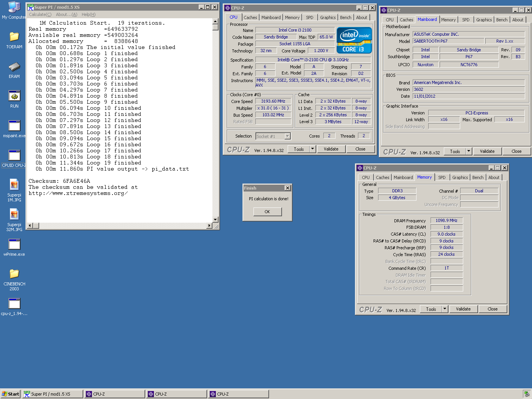
Task: Expand Tools dropdown arrow in Mainboard window
Action: click(x=469, y=151)
